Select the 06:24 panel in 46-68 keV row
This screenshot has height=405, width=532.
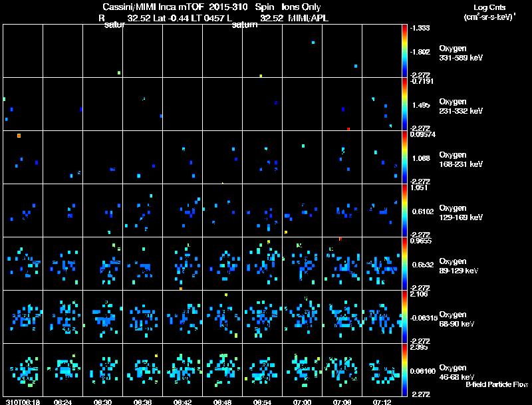coord(63,370)
